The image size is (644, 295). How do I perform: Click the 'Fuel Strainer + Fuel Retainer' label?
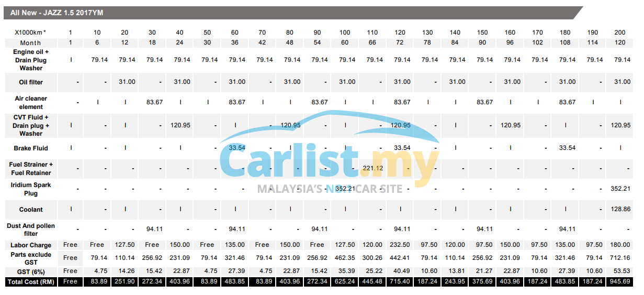point(31,168)
